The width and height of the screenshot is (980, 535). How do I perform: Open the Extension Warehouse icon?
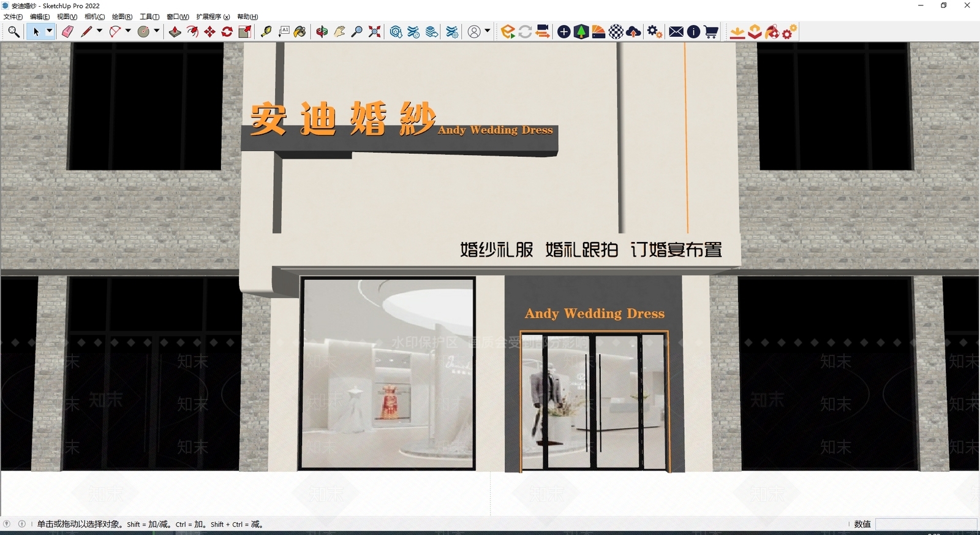click(x=414, y=32)
